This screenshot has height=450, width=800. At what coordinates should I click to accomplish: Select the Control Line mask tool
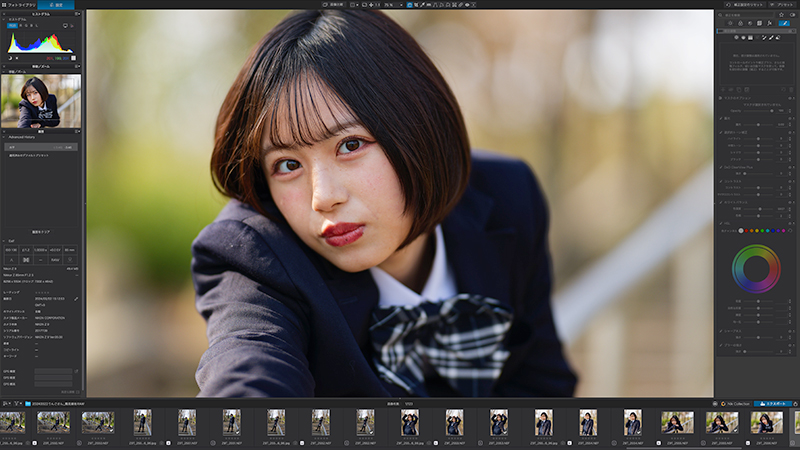click(743, 37)
